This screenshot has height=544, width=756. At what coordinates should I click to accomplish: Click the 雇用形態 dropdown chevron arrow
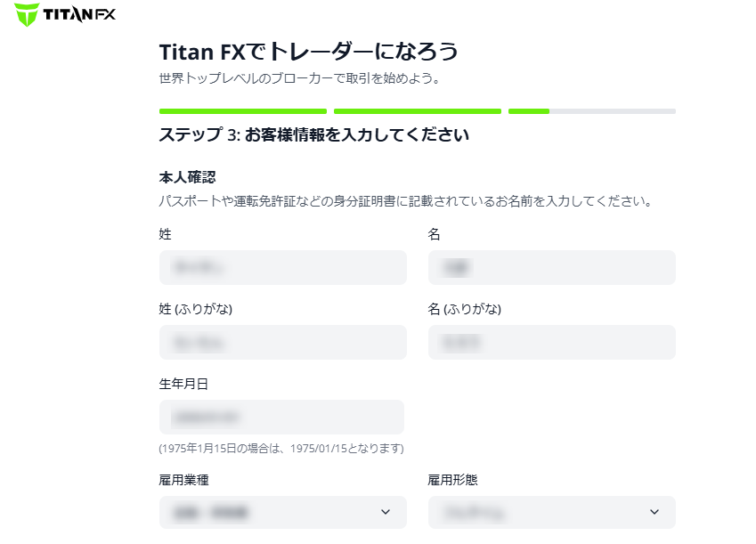click(x=654, y=512)
